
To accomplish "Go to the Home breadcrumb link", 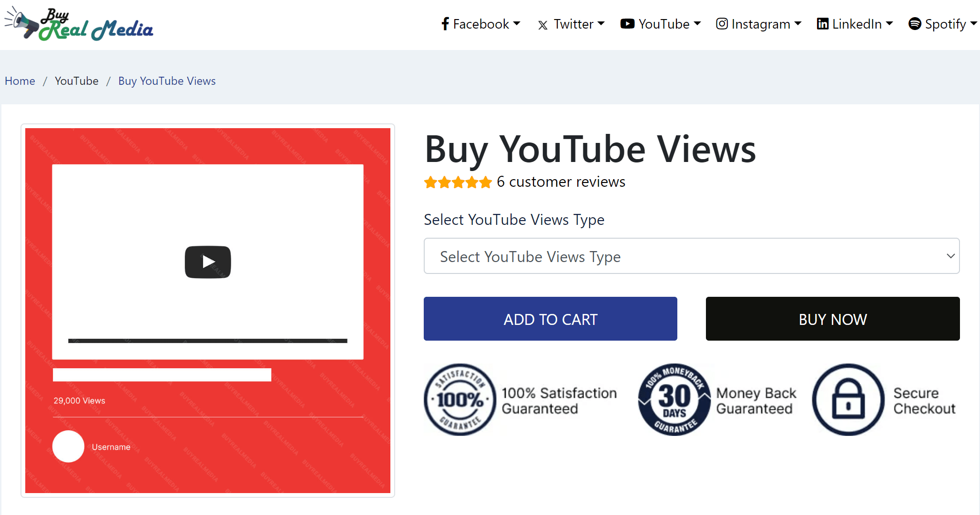I will (x=20, y=81).
